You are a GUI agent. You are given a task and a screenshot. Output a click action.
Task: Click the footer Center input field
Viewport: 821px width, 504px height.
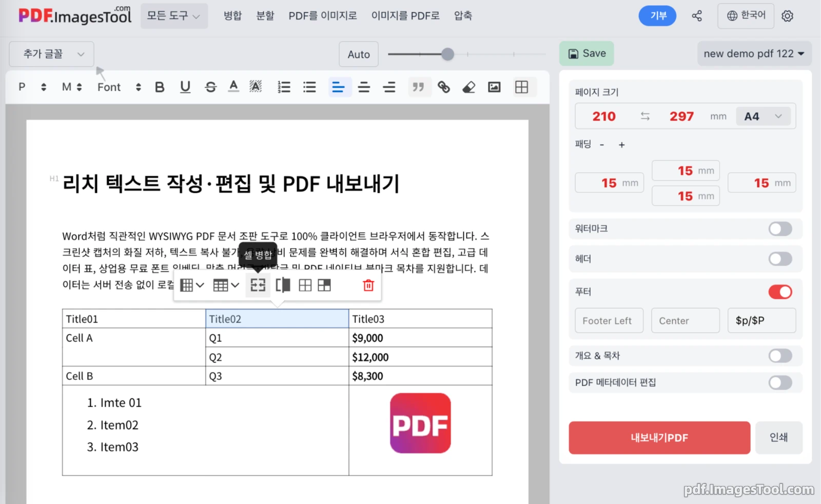click(686, 321)
